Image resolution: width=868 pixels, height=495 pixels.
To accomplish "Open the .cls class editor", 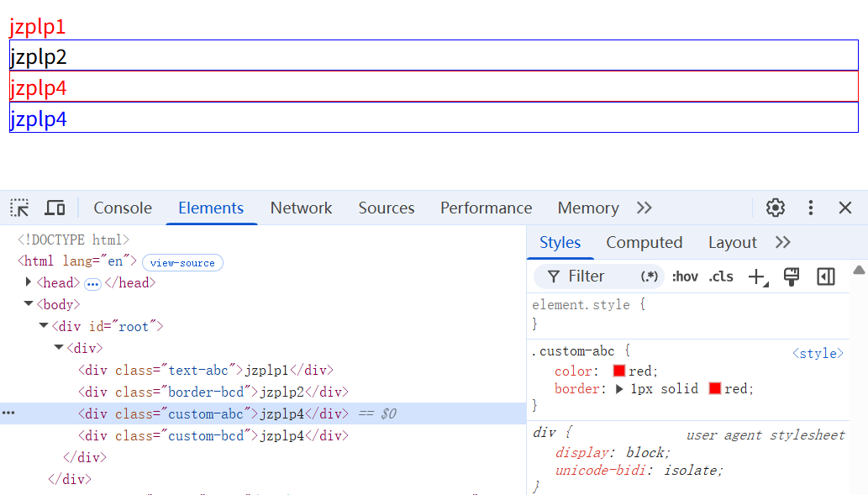I will click(721, 276).
